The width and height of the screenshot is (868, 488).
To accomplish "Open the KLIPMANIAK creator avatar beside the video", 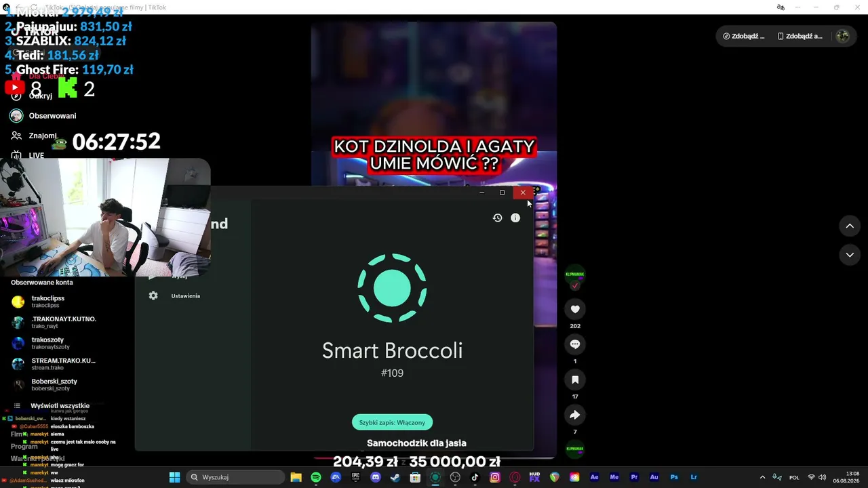I will click(575, 275).
